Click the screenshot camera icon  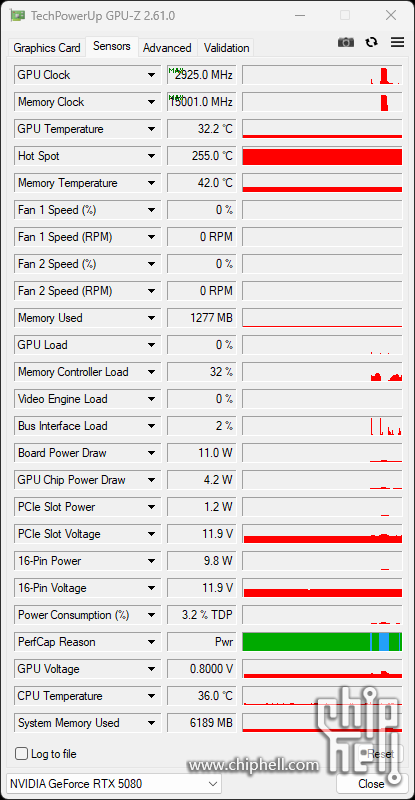tap(346, 42)
